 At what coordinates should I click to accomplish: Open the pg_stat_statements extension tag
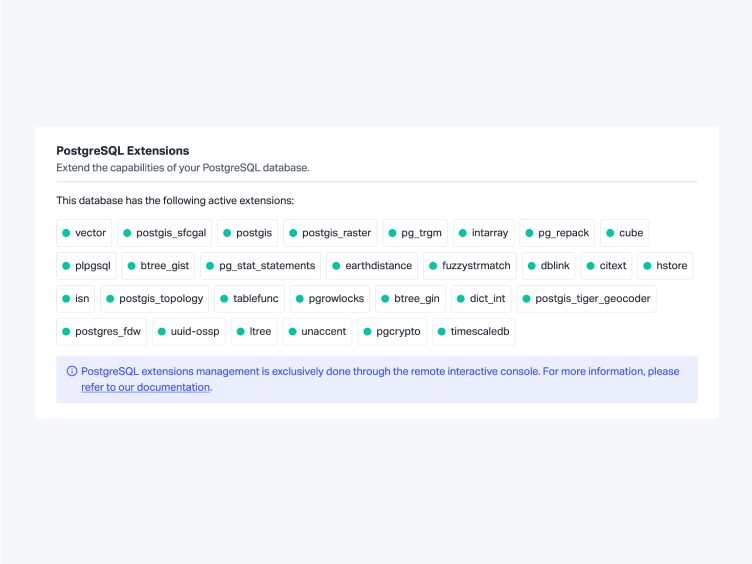[260, 266]
